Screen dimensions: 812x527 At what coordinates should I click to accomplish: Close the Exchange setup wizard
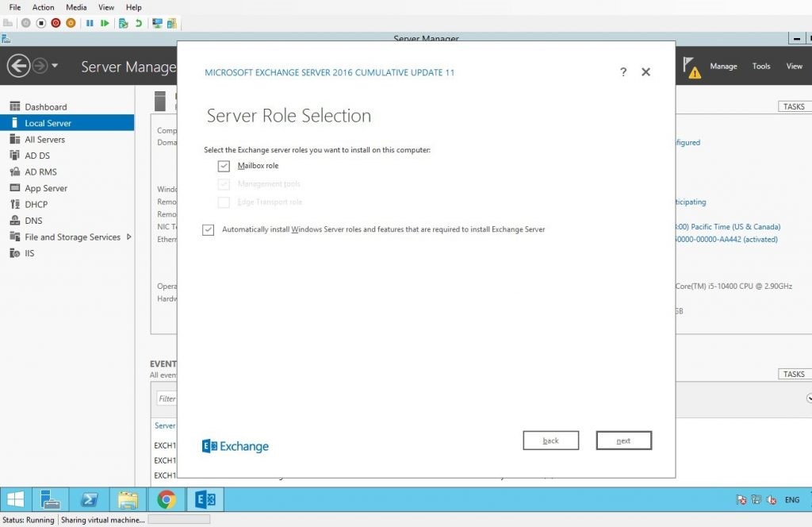tap(645, 72)
